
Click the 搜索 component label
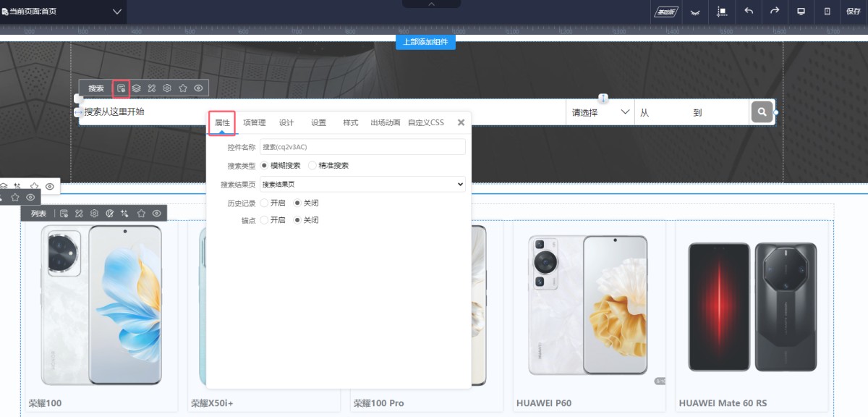coord(96,88)
